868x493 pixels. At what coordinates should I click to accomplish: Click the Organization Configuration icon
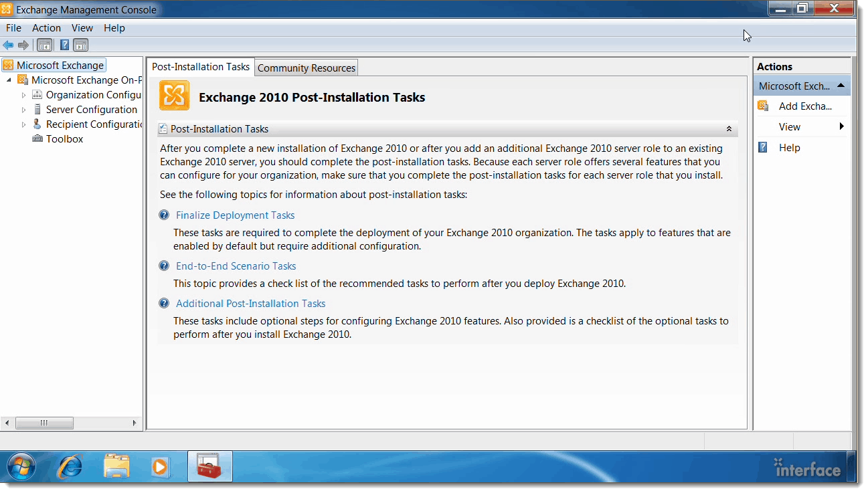pyautogui.click(x=37, y=94)
